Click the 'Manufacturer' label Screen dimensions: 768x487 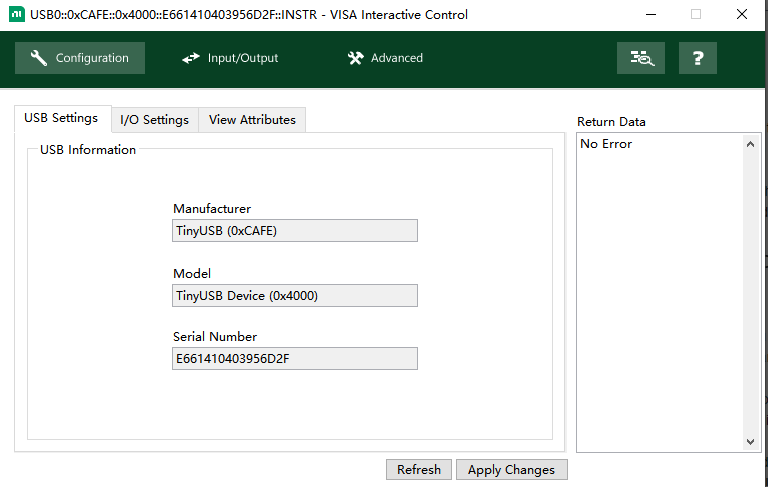212,209
